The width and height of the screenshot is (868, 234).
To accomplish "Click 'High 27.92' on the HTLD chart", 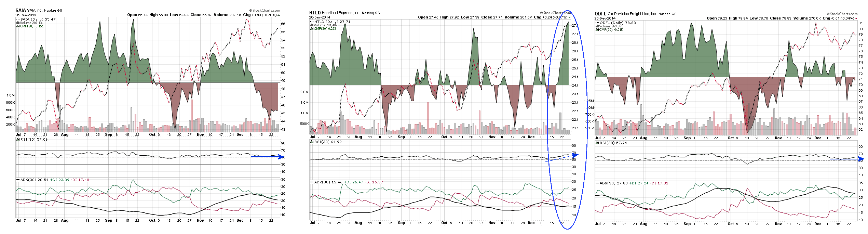I will (x=449, y=17).
